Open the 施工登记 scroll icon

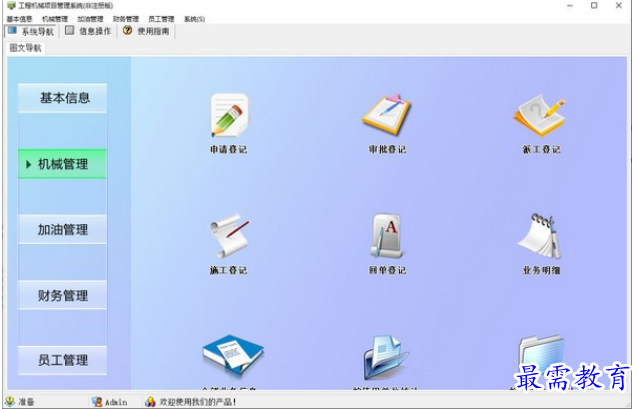pyautogui.click(x=229, y=236)
